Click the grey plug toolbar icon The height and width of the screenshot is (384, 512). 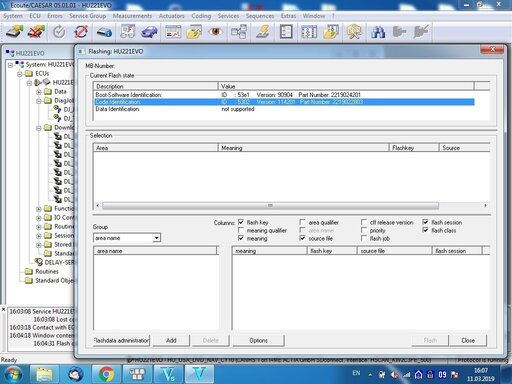(399, 32)
